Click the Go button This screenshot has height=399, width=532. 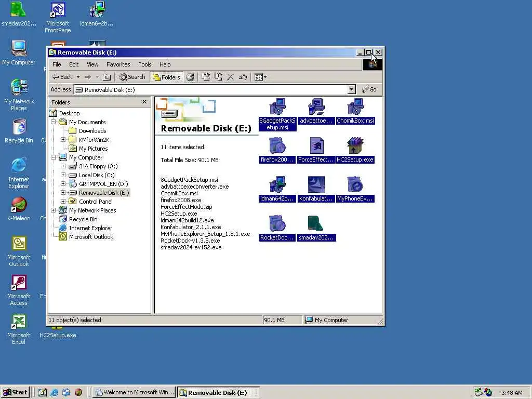coord(369,89)
